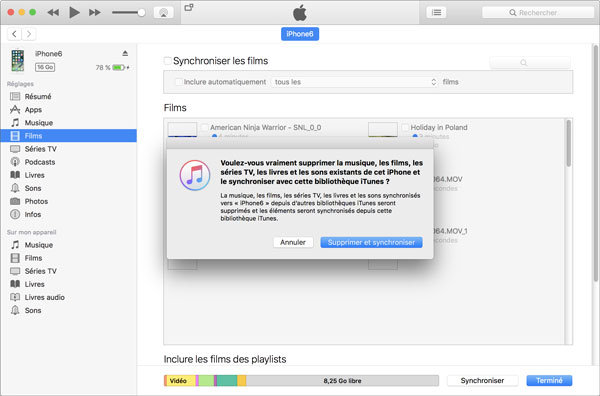Click the rewind playback button
Screen dimensions: 600x396
click(53, 13)
